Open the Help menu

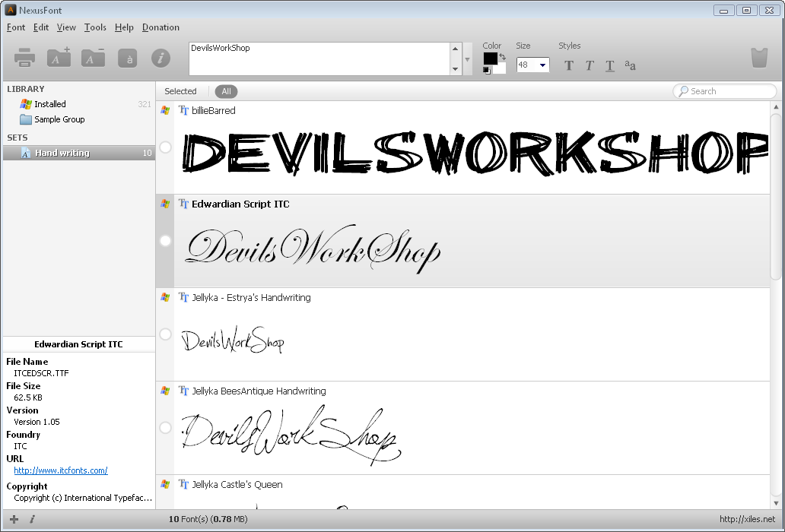[124, 27]
